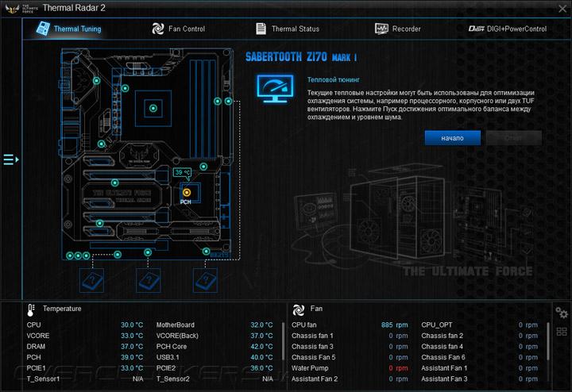Click the CPU socket sensor dot
The height and width of the screenshot is (392, 572).
(153, 108)
